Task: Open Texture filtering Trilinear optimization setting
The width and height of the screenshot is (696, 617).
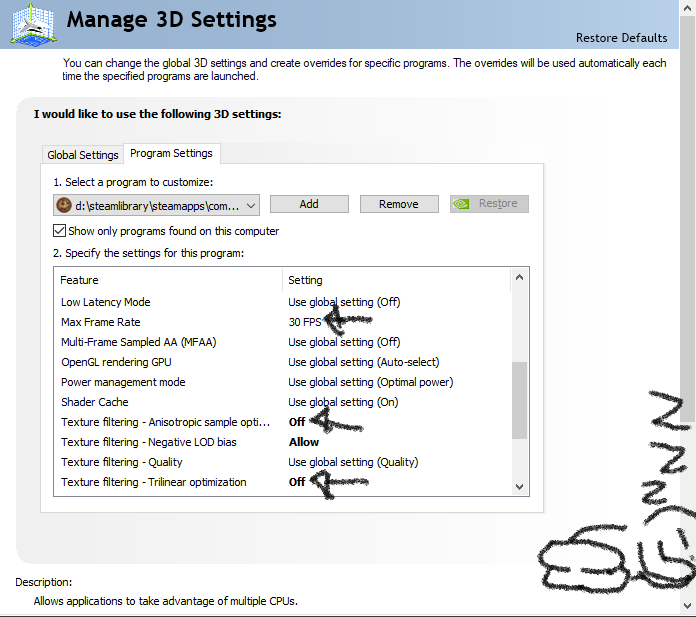Action: coord(297,482)
